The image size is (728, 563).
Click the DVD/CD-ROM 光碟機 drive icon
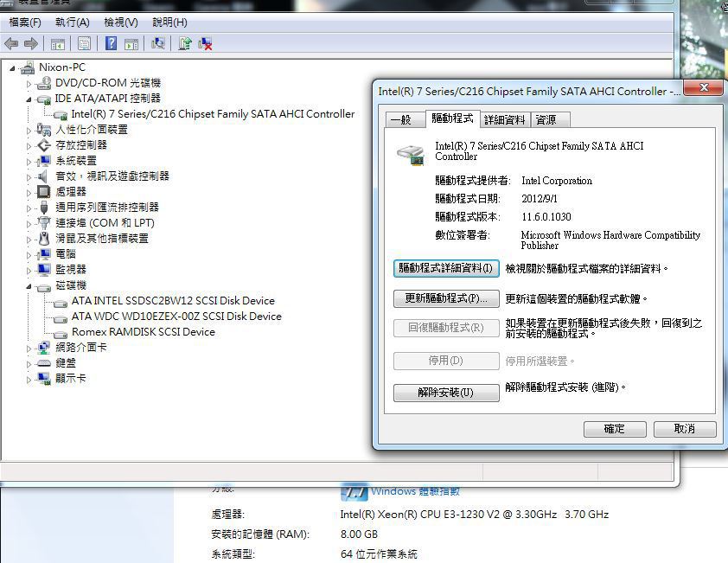coord(44,83)
